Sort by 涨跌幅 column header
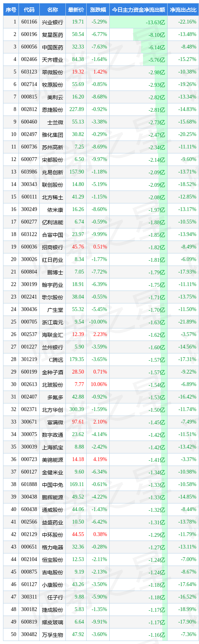 [x=98, y=10]
